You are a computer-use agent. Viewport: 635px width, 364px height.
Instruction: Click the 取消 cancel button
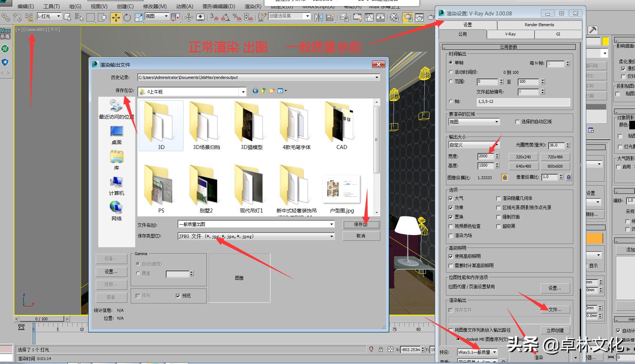[x=361, y=236]
